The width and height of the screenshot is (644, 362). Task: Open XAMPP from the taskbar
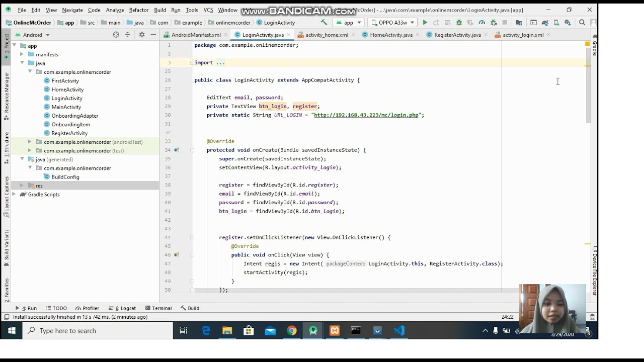pyautogui.click(x=335, y=330)
